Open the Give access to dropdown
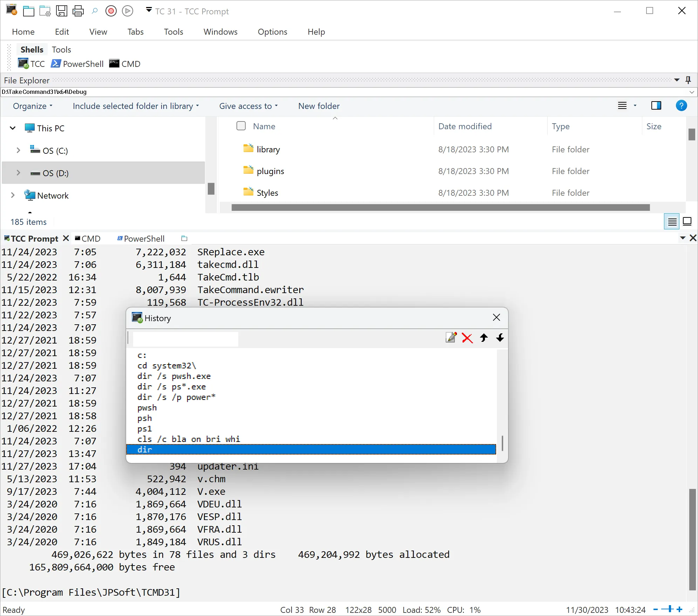Viewport: 698px width, 616px height. pyautogui.click(x=248, y=106)
